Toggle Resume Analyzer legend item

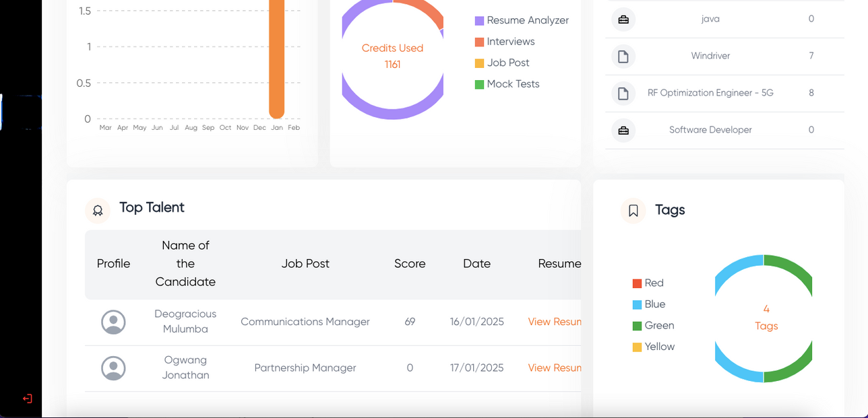pos(522,21)
